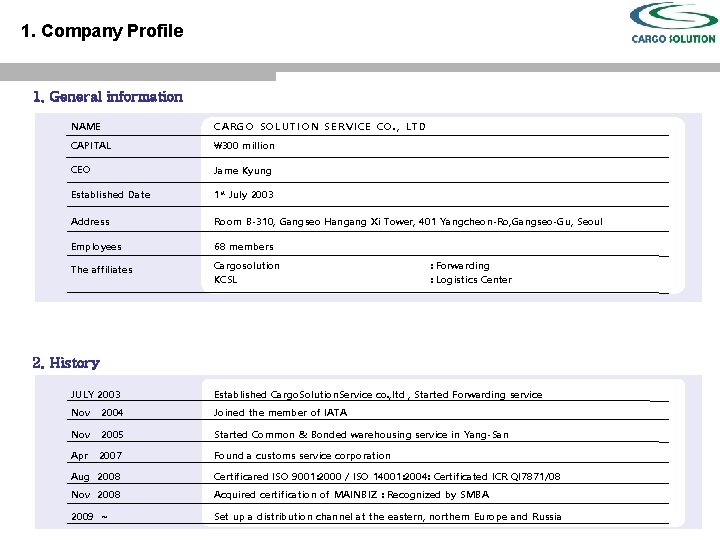Click the ': Forwarding' description
The width and height of the screenshot is (720, 540).
[460, 266]
